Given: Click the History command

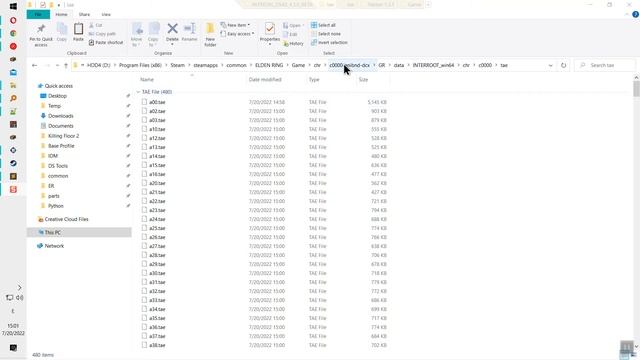Looking at the screenshot, I should tap(293, 43).
